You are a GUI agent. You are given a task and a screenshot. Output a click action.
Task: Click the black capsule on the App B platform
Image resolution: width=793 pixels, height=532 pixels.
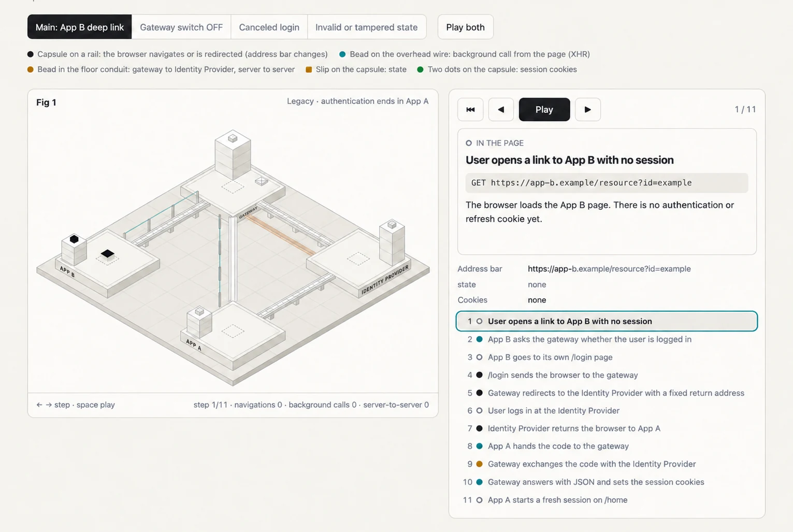pos(107,254)
